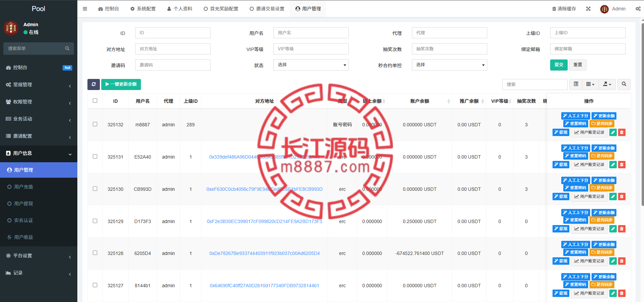Sort by 账户余额 column sort arrows
This screenshot has width=644, height=302.
449,101
